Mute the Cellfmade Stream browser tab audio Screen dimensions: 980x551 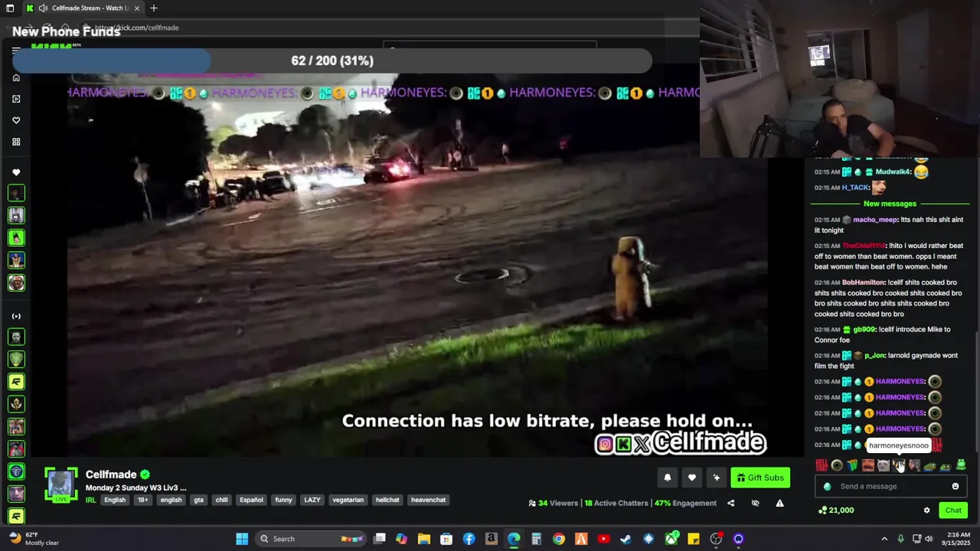(43, 8)
